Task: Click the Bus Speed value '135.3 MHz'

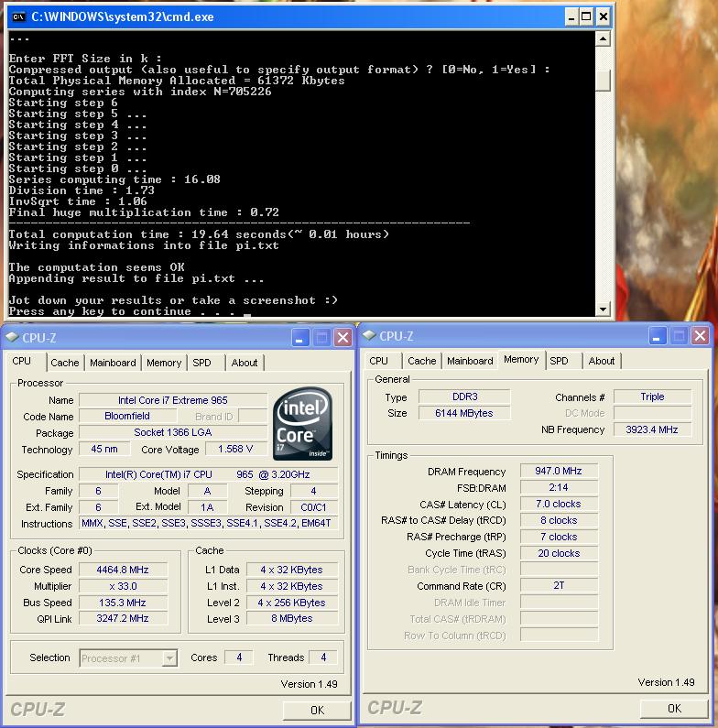Action: 123,603
